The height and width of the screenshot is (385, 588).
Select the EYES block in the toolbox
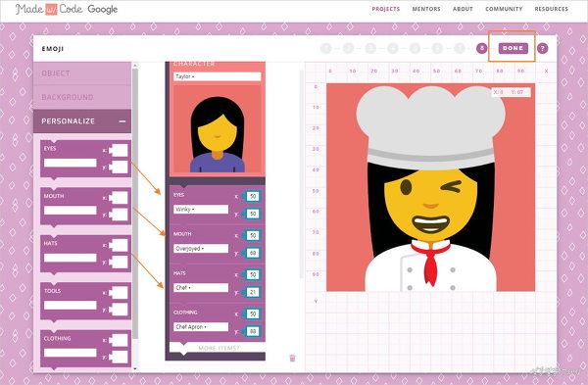point(85,159)
